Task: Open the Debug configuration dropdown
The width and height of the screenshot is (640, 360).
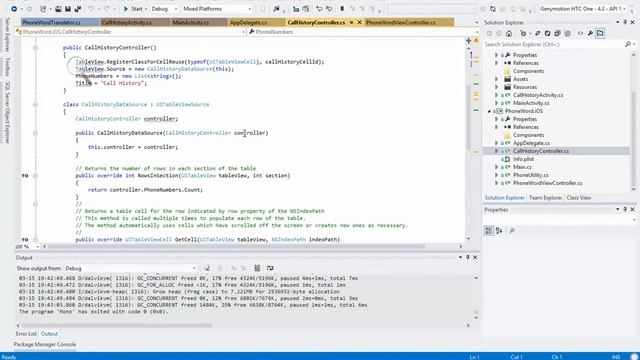Action: [x=164, y=9]
